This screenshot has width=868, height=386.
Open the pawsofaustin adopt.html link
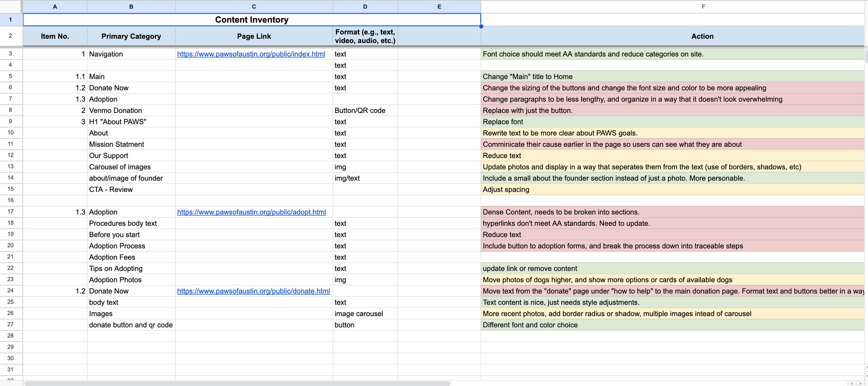[x=251, y=212]
